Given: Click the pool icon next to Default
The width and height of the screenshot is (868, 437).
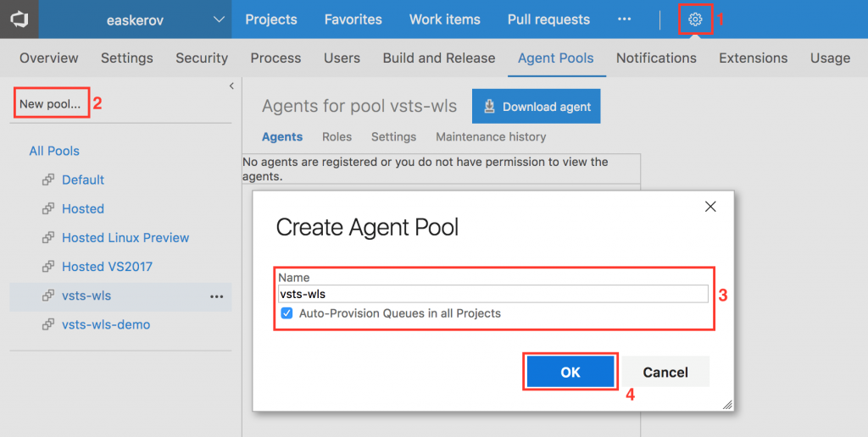Looking at the screenshot, I should [x=48, y=180].
